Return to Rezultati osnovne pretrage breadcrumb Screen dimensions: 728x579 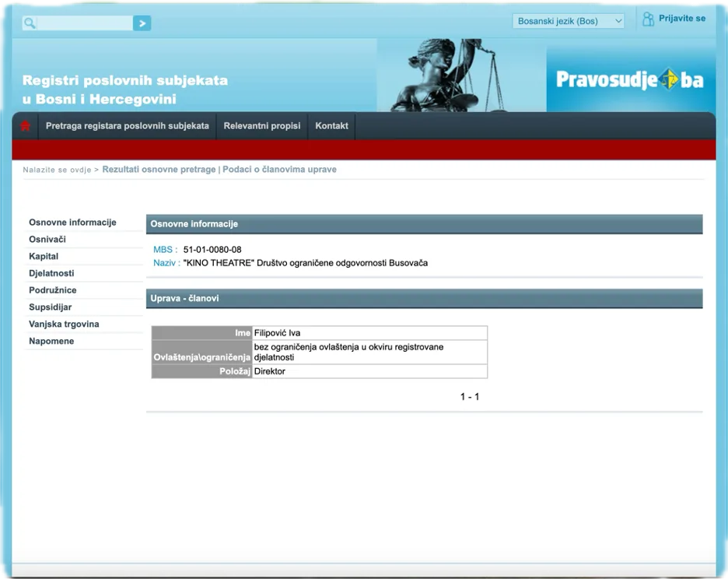point(159,170)
